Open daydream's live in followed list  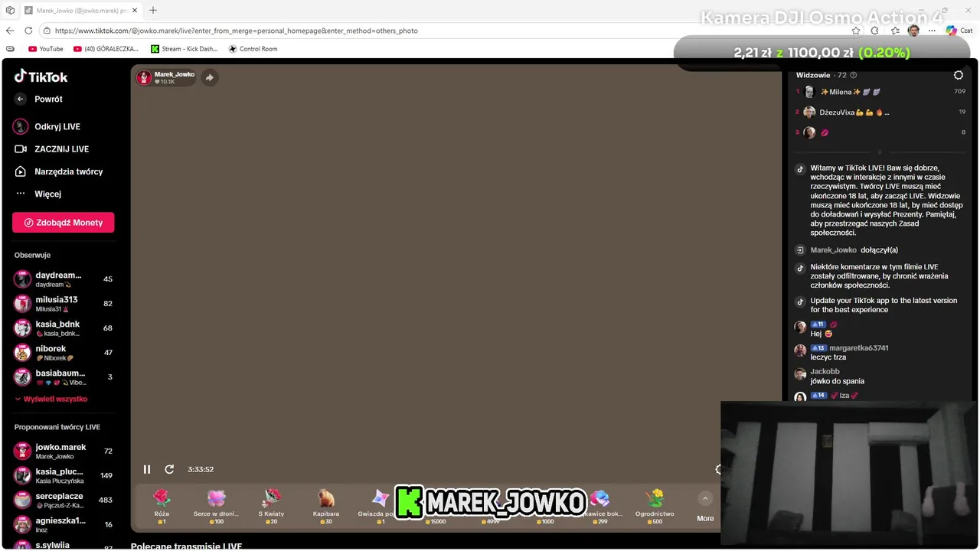(x=63, y=279)
